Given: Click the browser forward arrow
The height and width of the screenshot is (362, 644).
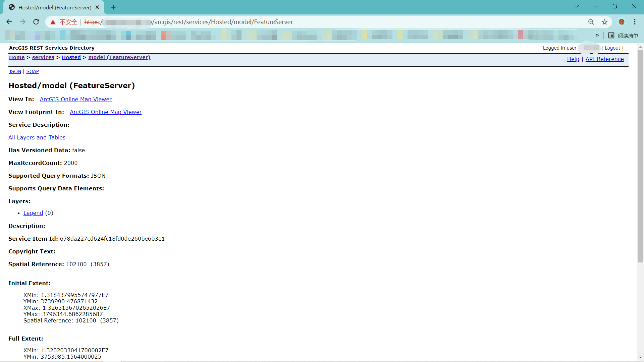Looking at the screenshot, I should tap(22, 22).
